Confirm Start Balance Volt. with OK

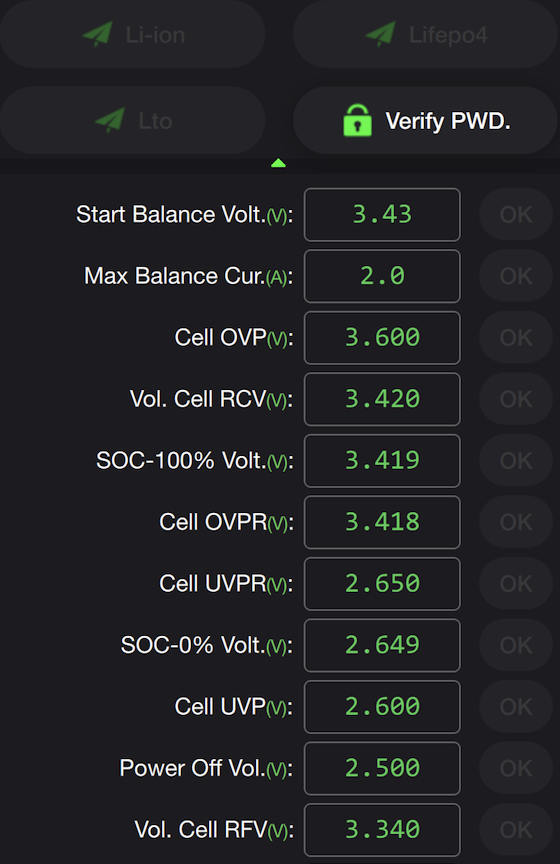point(516,214)
